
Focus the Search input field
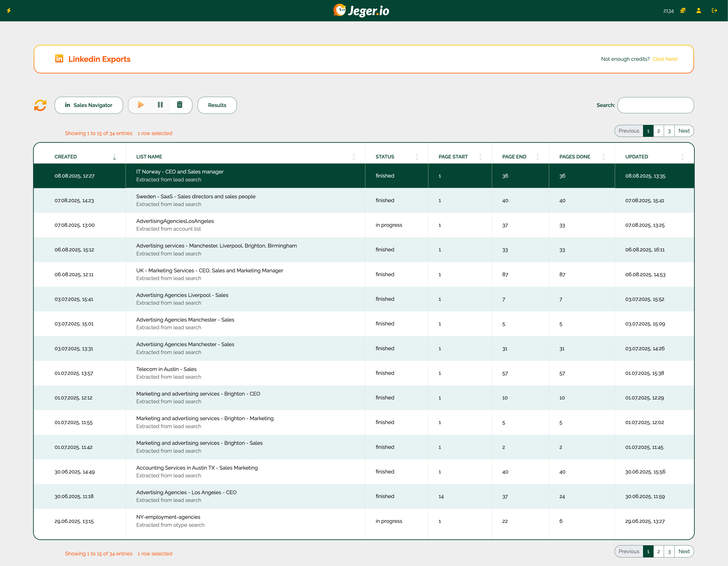(655, 105)
